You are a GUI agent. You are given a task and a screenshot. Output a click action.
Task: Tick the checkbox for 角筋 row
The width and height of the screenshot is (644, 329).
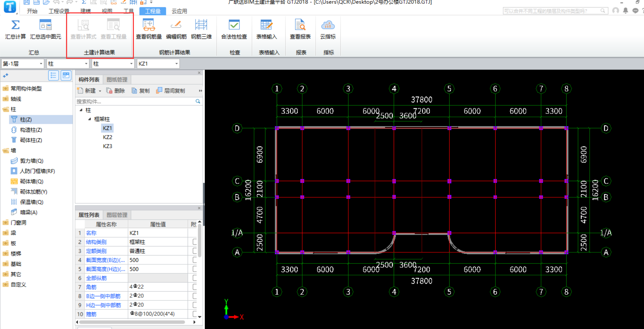(195, 287)
